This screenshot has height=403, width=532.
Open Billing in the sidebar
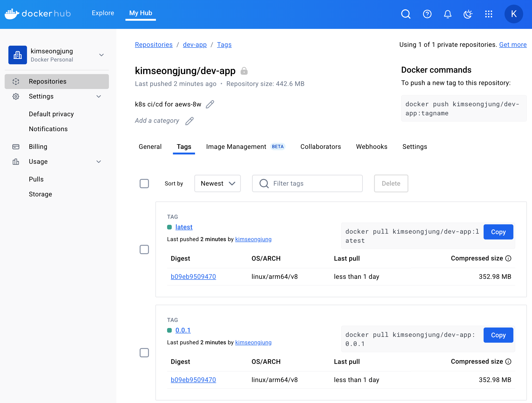coord(38,147)
